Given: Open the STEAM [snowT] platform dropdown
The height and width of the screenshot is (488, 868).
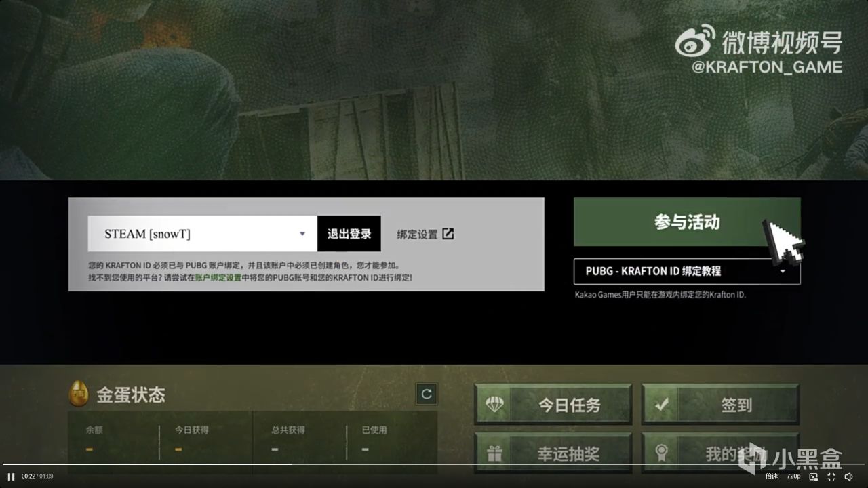Looking at the screenshot, I should 203,234.
